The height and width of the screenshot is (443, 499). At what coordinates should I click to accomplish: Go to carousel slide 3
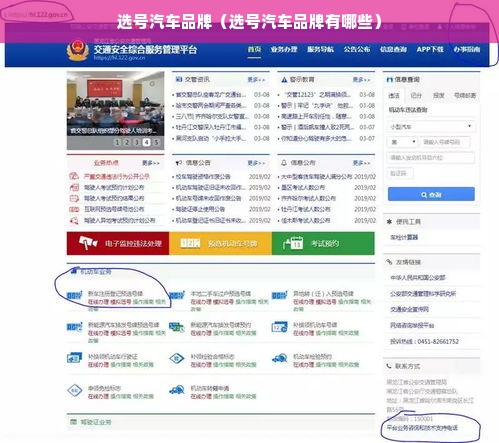pyautogui.click(x=136, y=142)
